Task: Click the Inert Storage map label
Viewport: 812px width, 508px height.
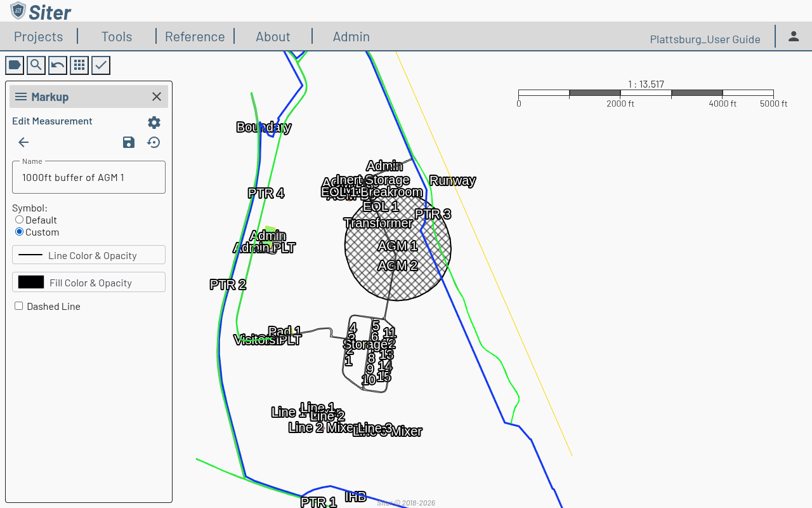Action: click(x=372, y=180)
